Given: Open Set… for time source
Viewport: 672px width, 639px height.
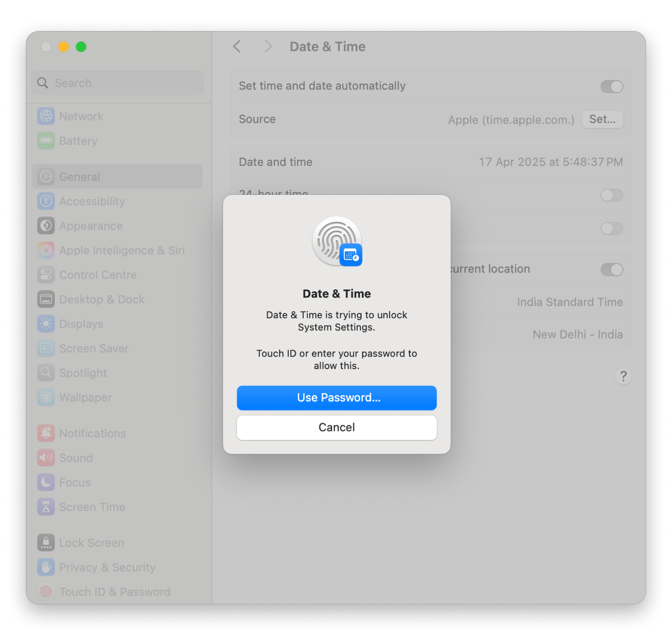Looking at the screenshot, I should point(602,119).
